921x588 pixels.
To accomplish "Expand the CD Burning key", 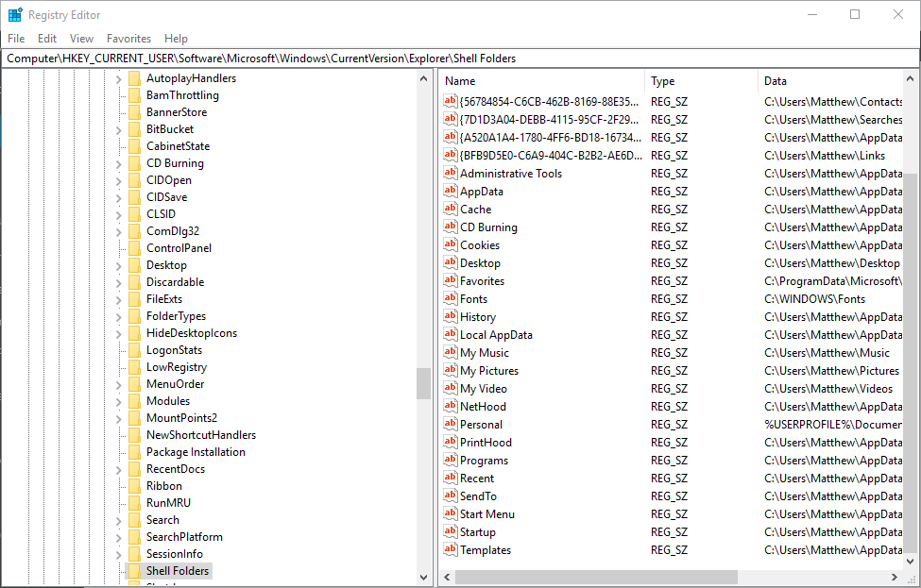I will 119,163.
